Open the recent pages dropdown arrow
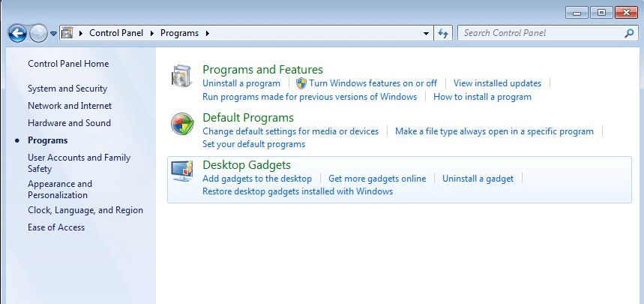The image size is (644, 304). tap(53, 34)
